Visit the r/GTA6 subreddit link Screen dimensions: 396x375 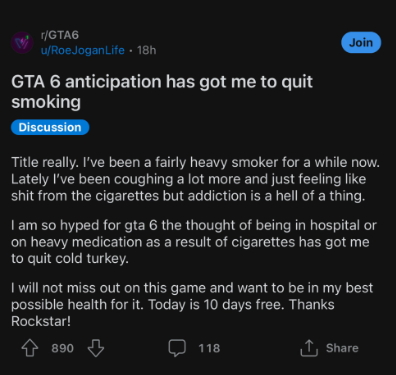click(x=60, y=35)
